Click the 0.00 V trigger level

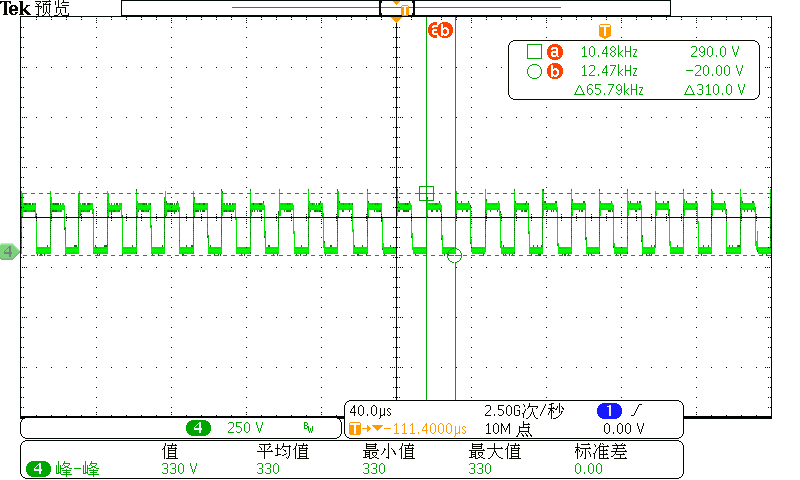pos(623,428)
